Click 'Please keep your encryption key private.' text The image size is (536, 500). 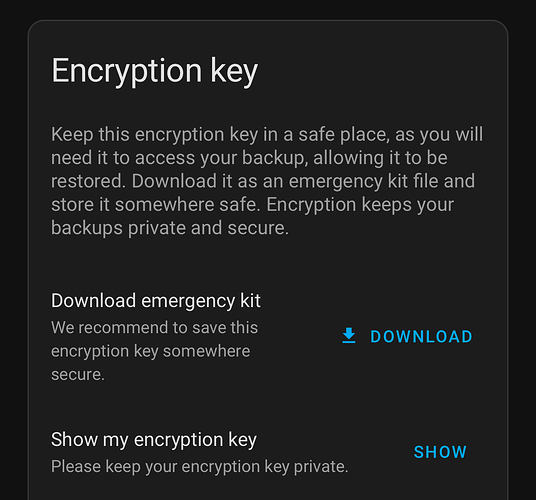coord(200,467)
